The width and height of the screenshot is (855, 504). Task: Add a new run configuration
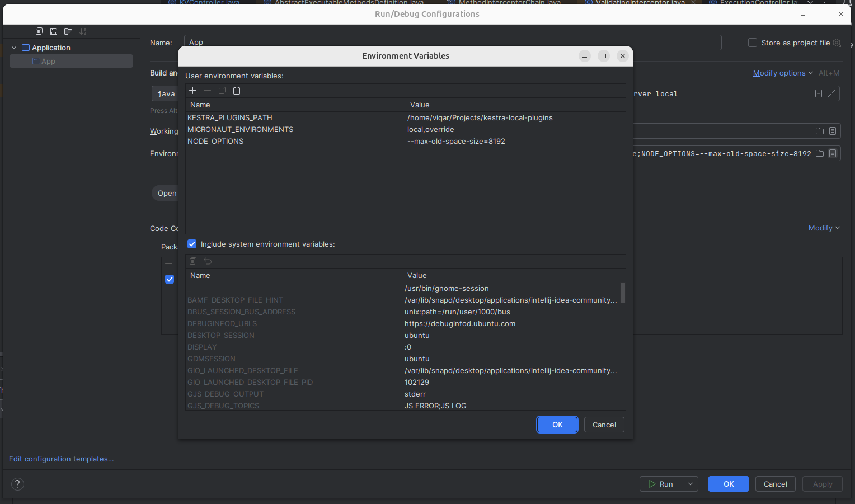(x=10, y=31)
